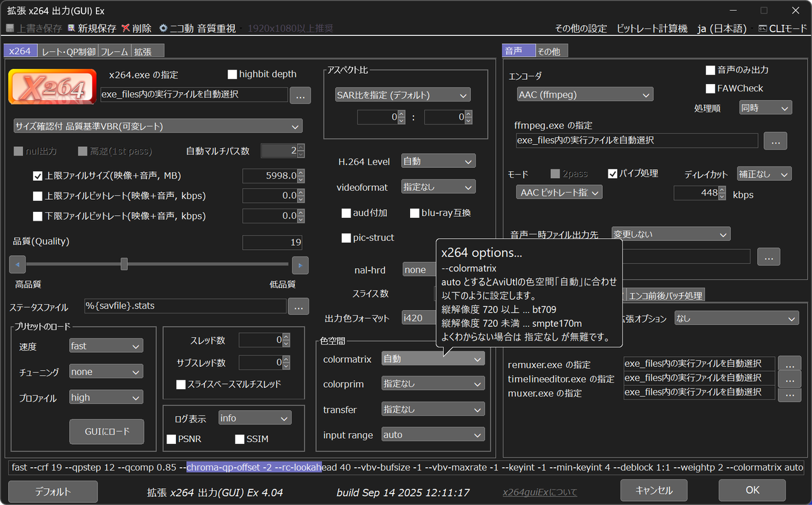Uncheck パイプ処理 checkbox
Image resolution: width=812 pixels, height=505 pixels.
pos(613,174)
